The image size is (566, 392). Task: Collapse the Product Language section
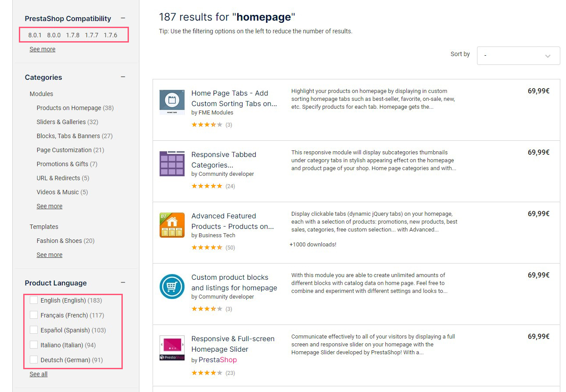point(123,283)
